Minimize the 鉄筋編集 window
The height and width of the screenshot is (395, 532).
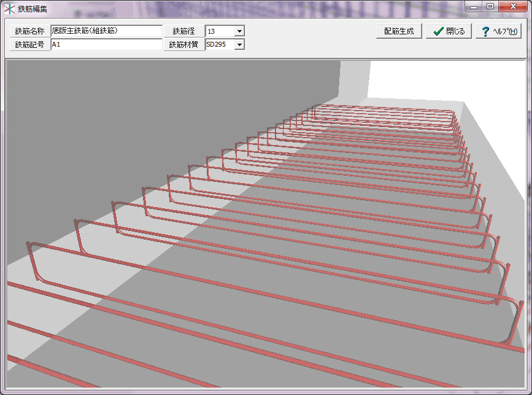[474, 7]
